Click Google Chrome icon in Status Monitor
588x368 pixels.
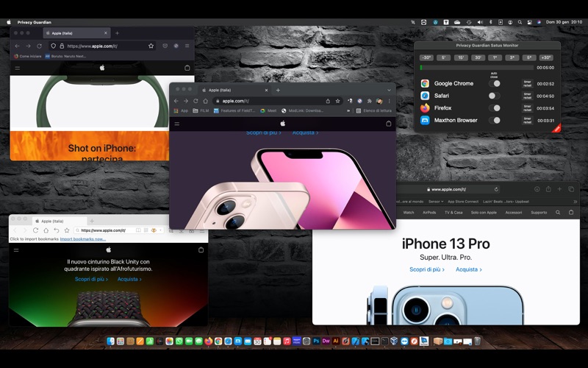click(x=425, y=83)
